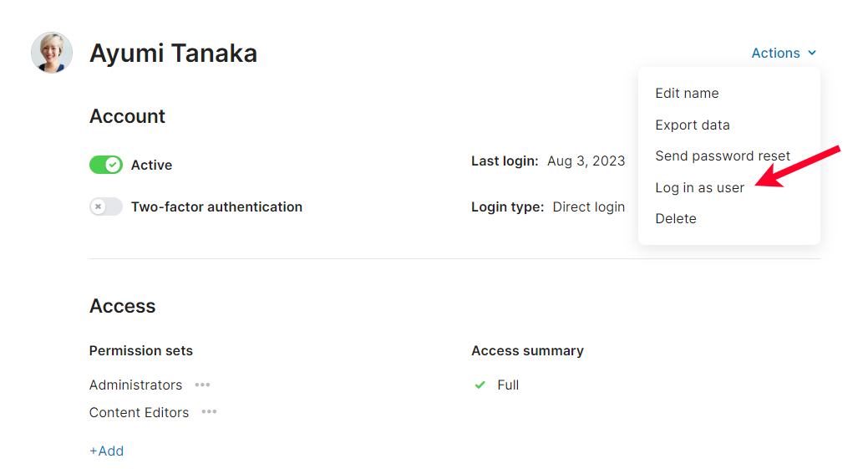Click the +Add permission set link
This screenshot has width=868, height=469.
pos(106,451)
